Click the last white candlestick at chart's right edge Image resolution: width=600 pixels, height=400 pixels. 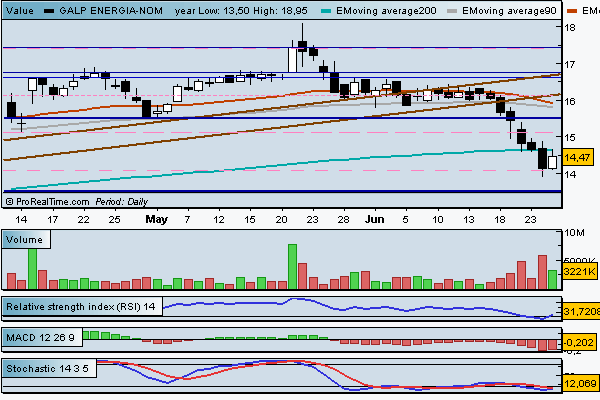552,162
